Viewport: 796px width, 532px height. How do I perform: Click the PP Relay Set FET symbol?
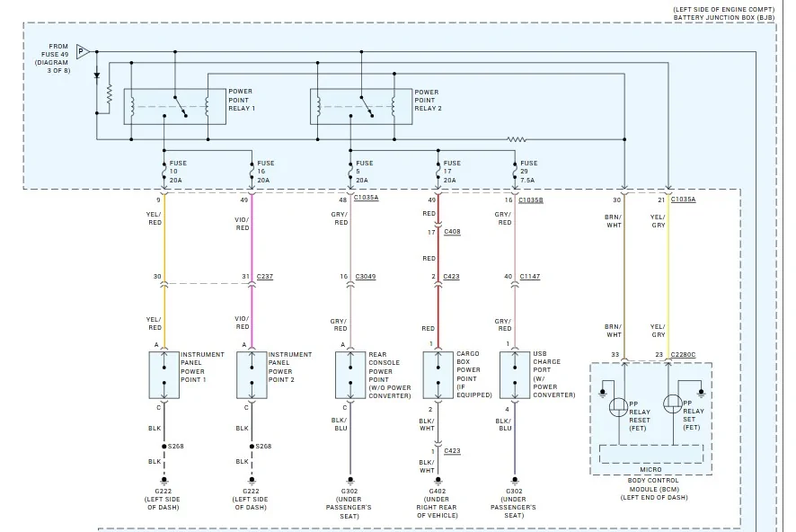(673, 404)
